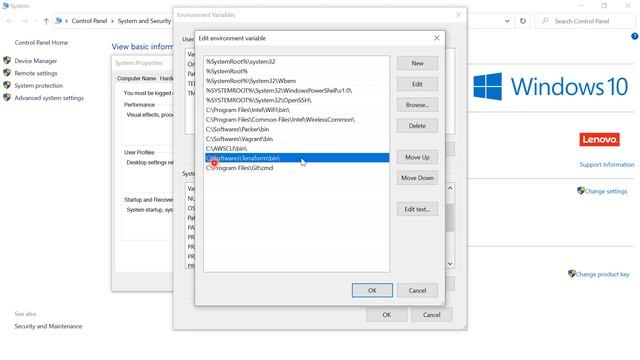This screenshot has width=640, height=360.
Task: Open System protection link
Action: (39, 85)
